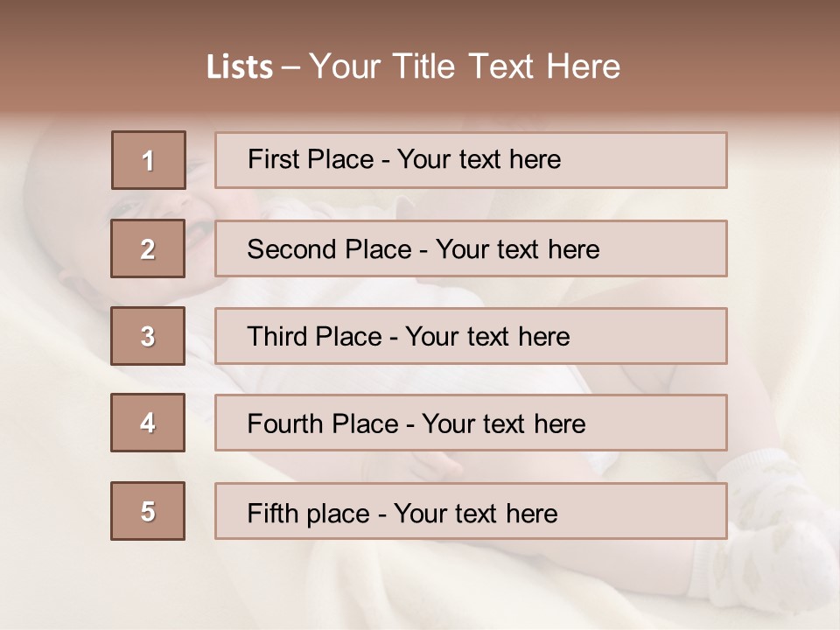The height and width of the screenshot is (630, 840).
Task: Select the "Second Place" text bar
Action: pos(471,248)
